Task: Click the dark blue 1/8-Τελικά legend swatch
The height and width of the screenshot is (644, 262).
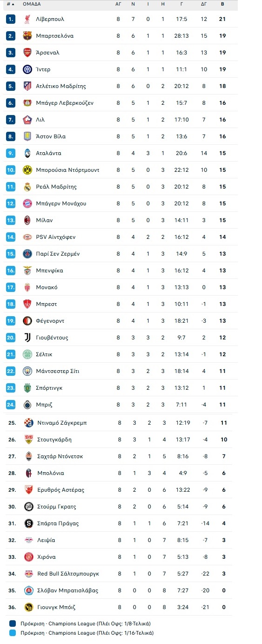Action: pos(13,624)
